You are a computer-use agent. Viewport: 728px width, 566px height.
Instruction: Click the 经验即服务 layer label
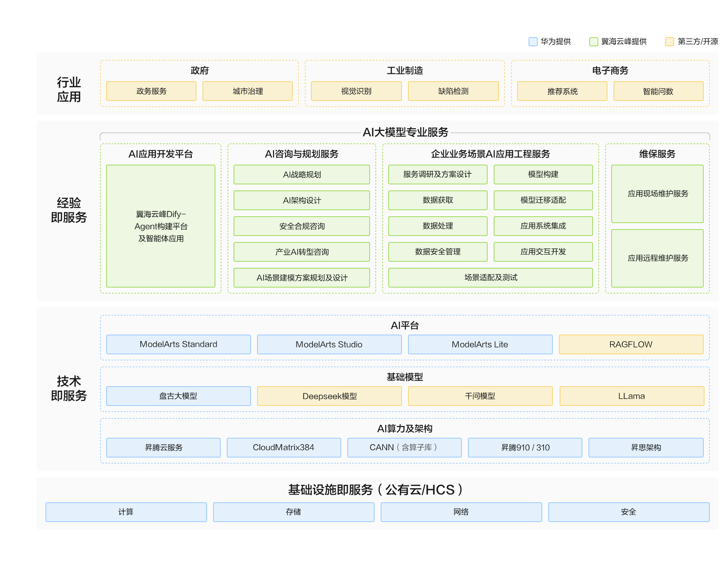69,210
